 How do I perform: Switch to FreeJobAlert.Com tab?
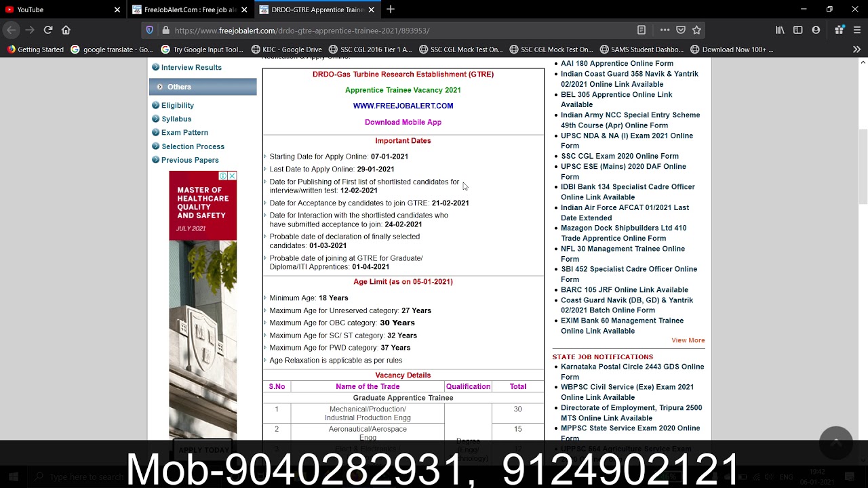[190, 9]
